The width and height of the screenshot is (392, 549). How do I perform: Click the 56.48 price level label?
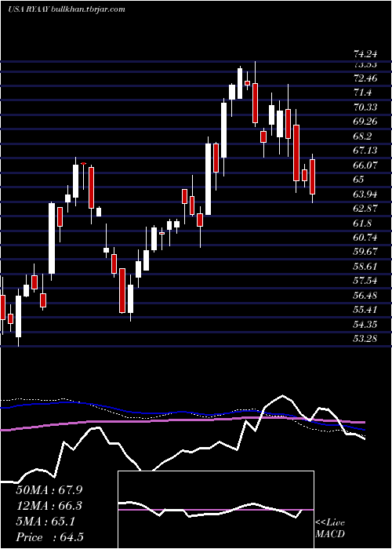(x=366, y=295)
